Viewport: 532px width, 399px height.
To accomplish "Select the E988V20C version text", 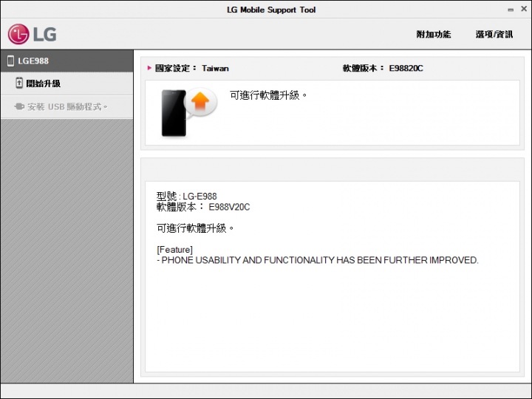I will (229, 207).
